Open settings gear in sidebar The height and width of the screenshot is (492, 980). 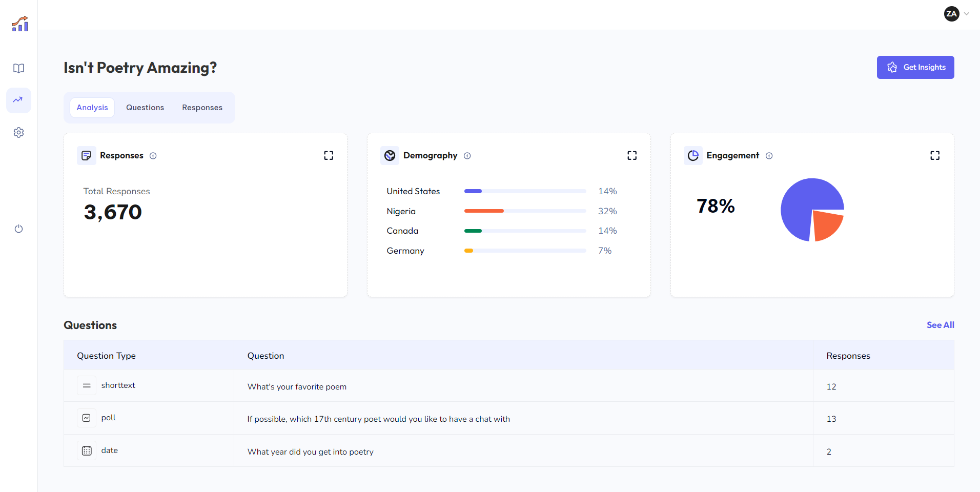pyautogui.click(x=18, y=133)
